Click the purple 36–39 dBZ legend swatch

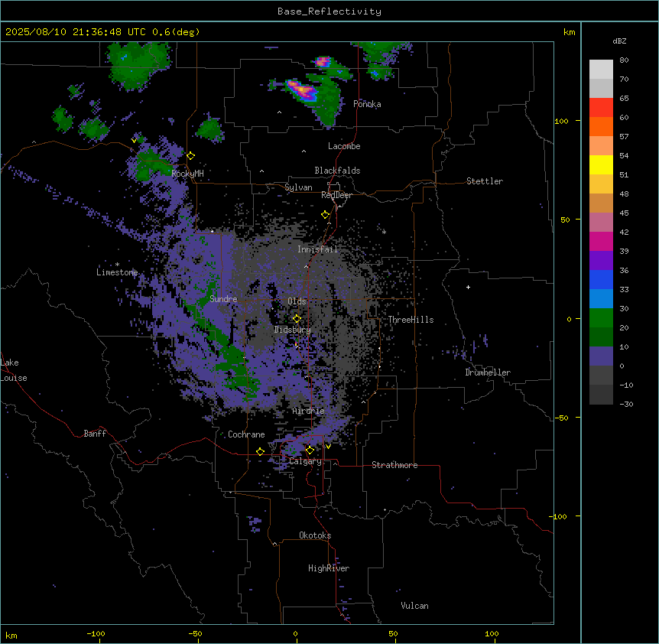point(601,261)
